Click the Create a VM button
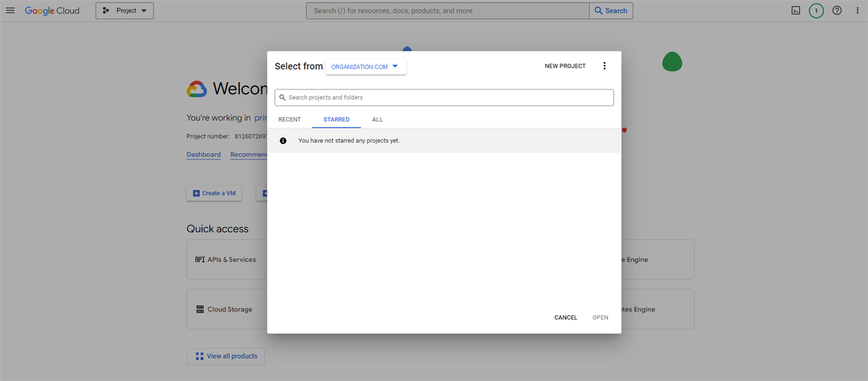868x381 pixels. 214,193
